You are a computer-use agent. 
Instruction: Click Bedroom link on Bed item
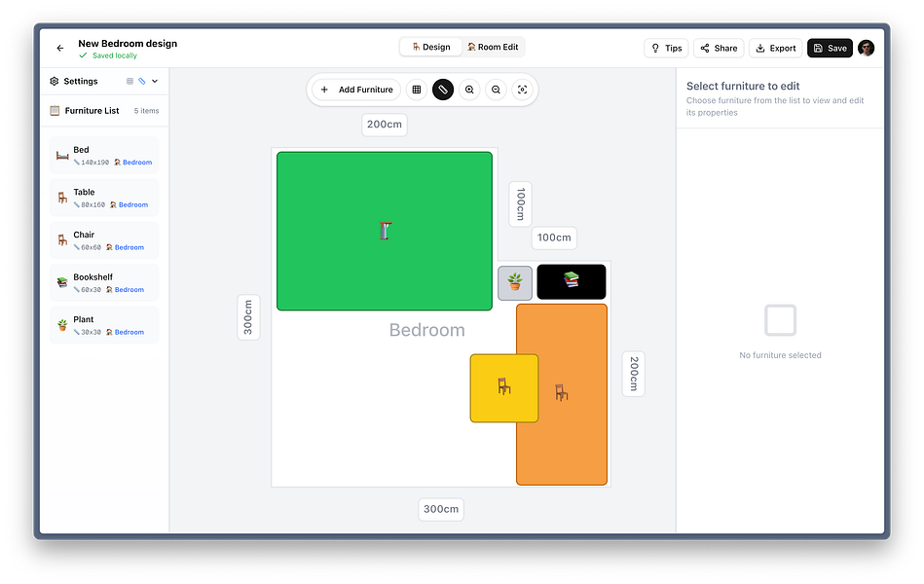(137, 163)
